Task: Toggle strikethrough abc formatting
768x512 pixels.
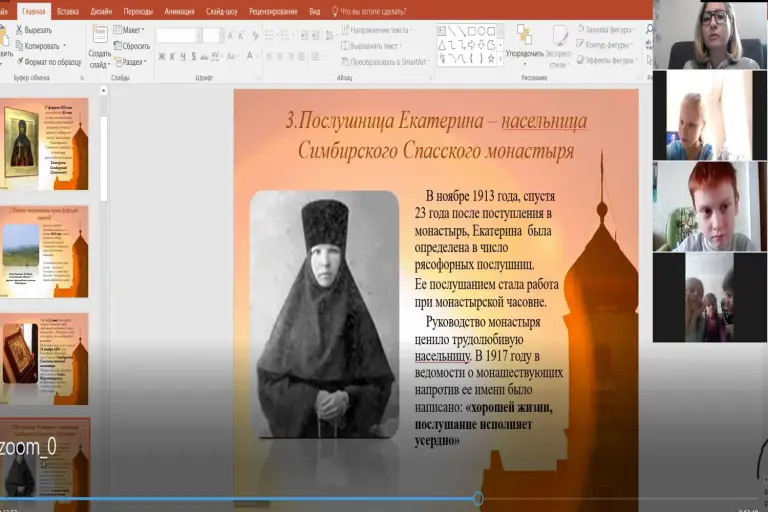Action: click(204, 57)
